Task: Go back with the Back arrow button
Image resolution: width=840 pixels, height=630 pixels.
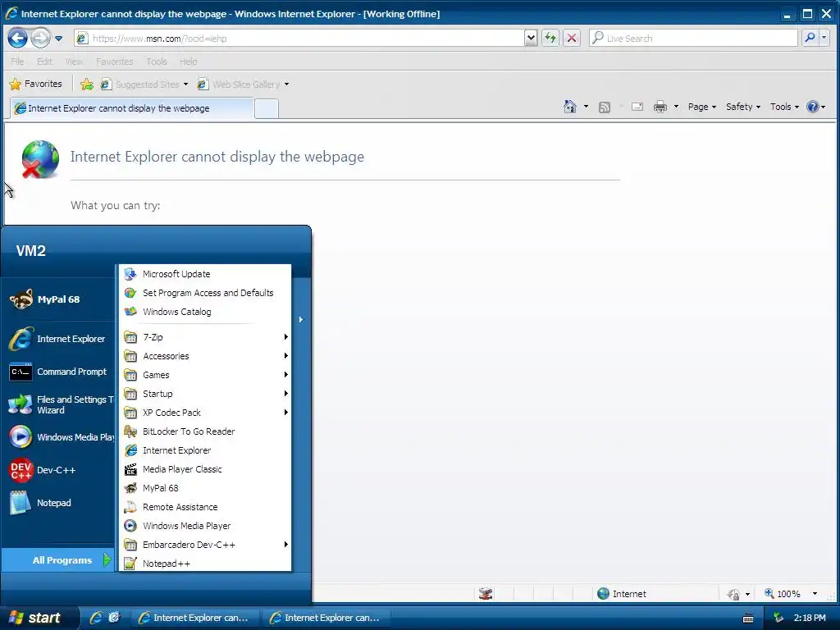Action: 18,38
